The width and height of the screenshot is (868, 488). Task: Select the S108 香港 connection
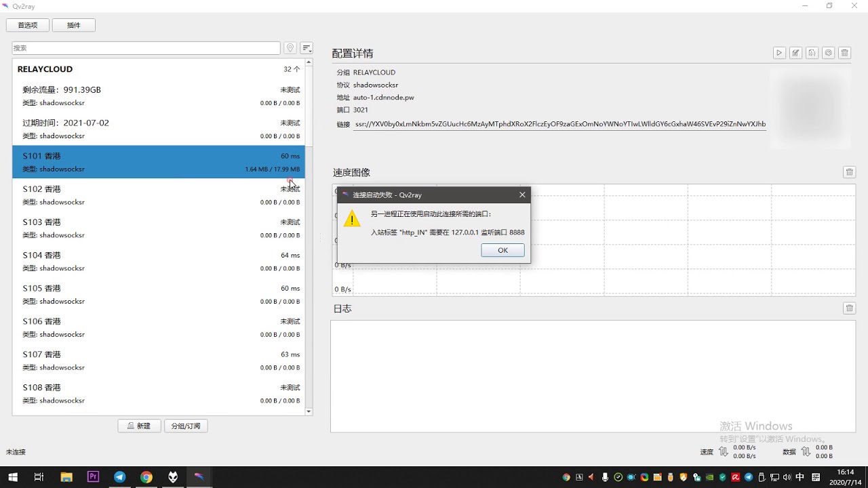pyautogui.click(x=159, y=394)
